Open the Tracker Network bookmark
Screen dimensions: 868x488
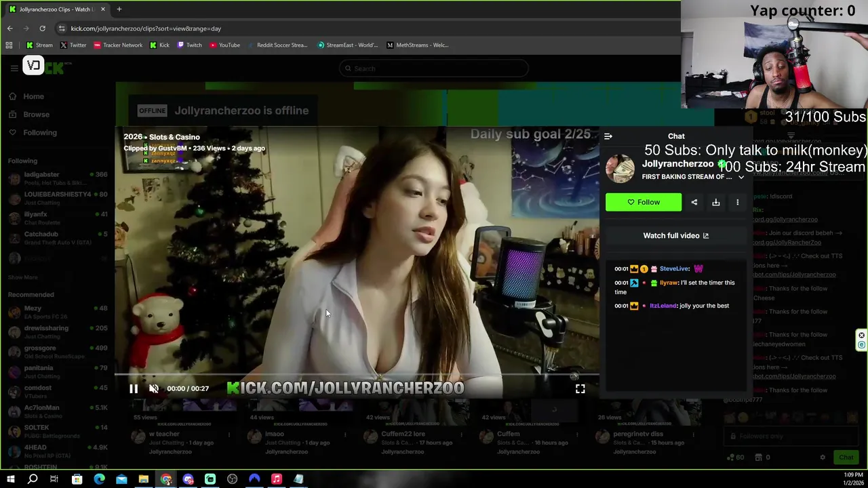pyautogui.click(x=118, y=45)
